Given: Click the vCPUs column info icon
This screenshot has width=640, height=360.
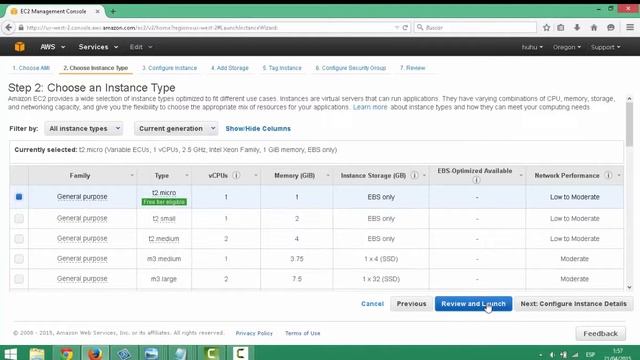Looking at the screenshot, I should click(236, 176).
